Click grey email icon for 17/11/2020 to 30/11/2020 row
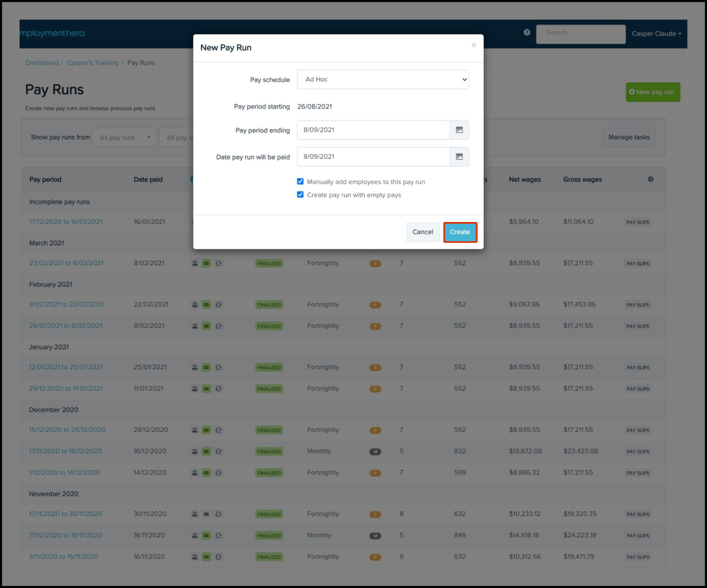707x588 pixels. 206,514
